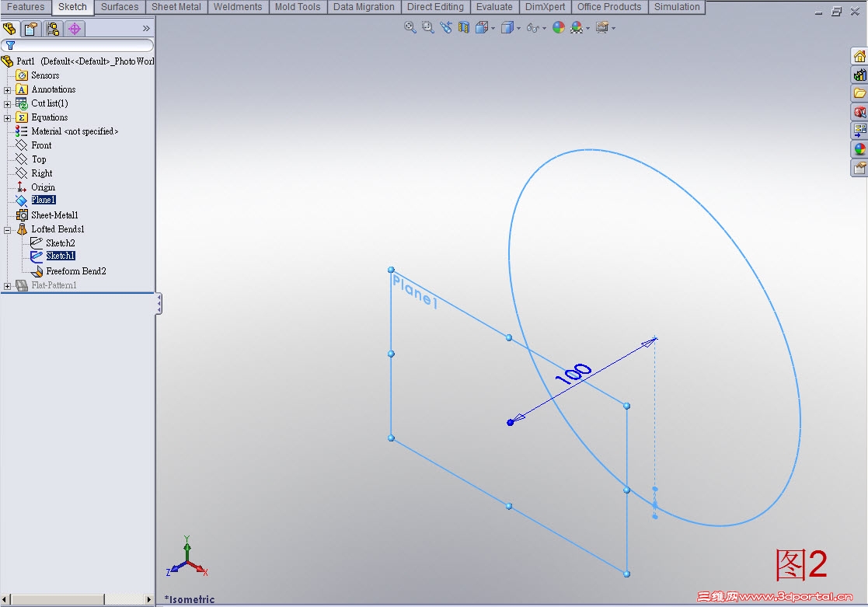Click Zoom to Fit icon
The height and width of the screenshot is (607, 868).
[x=410, y=27]
